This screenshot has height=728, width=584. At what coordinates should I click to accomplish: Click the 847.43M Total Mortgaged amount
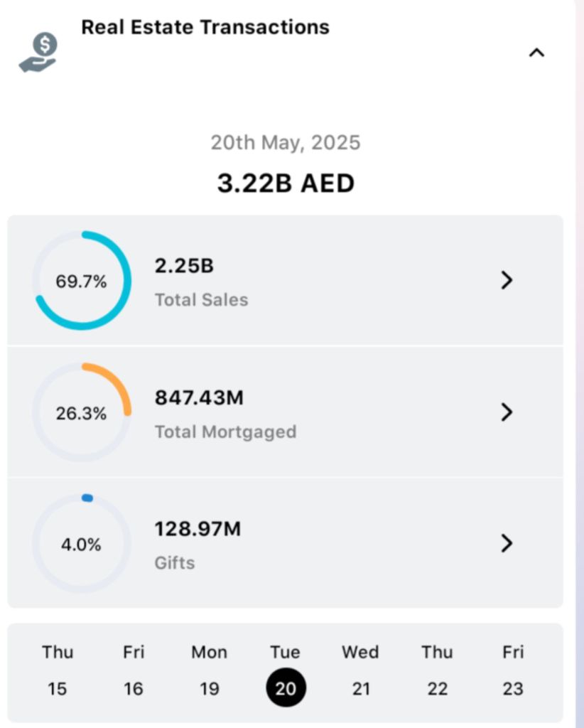pyautogui.click(x=200, y=397)
